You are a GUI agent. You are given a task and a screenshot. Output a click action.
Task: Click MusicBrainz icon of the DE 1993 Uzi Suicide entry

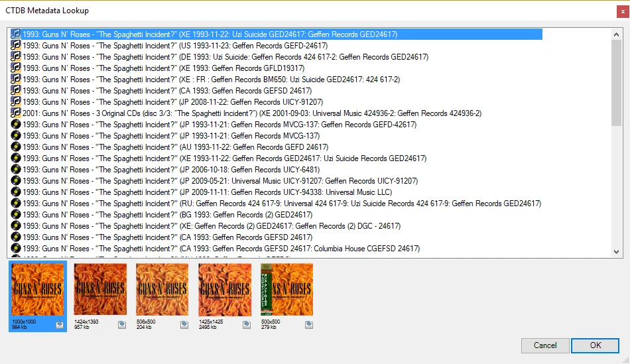point(16,56)
